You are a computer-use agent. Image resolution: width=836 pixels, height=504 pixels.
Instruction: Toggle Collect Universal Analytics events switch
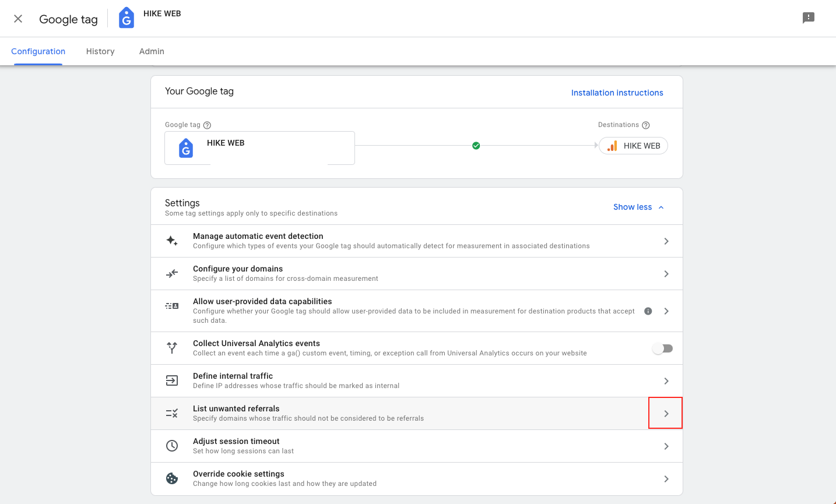(663, 348)
